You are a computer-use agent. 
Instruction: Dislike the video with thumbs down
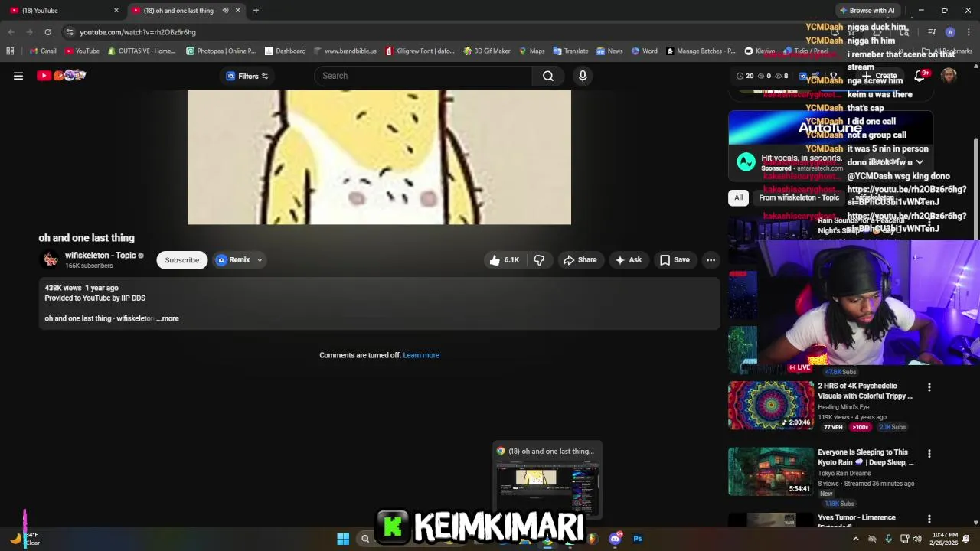click(x=539, y=260)
